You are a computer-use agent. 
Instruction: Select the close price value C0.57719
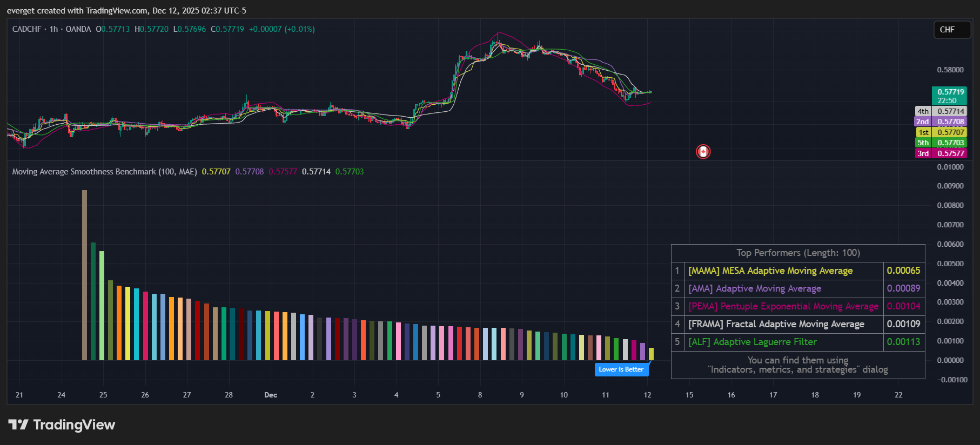click(227, 29)
